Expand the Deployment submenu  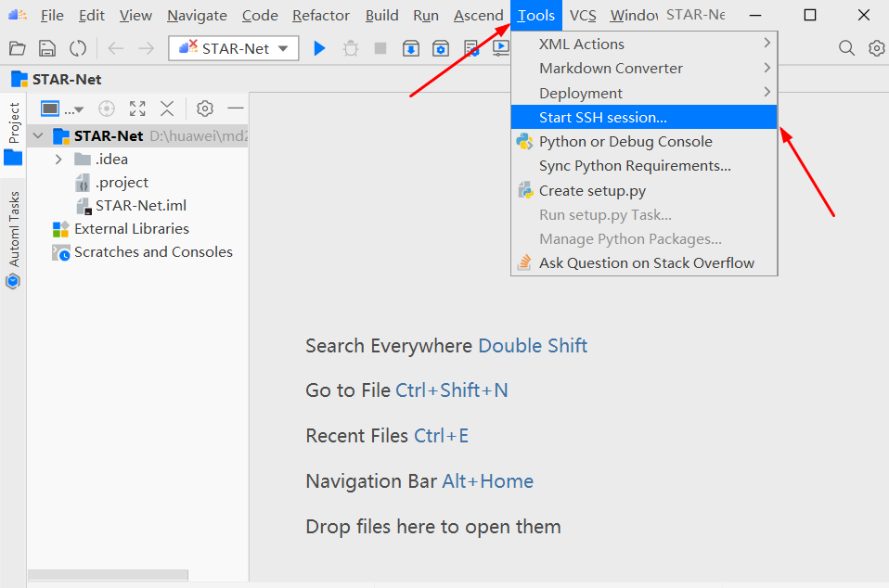643,93
